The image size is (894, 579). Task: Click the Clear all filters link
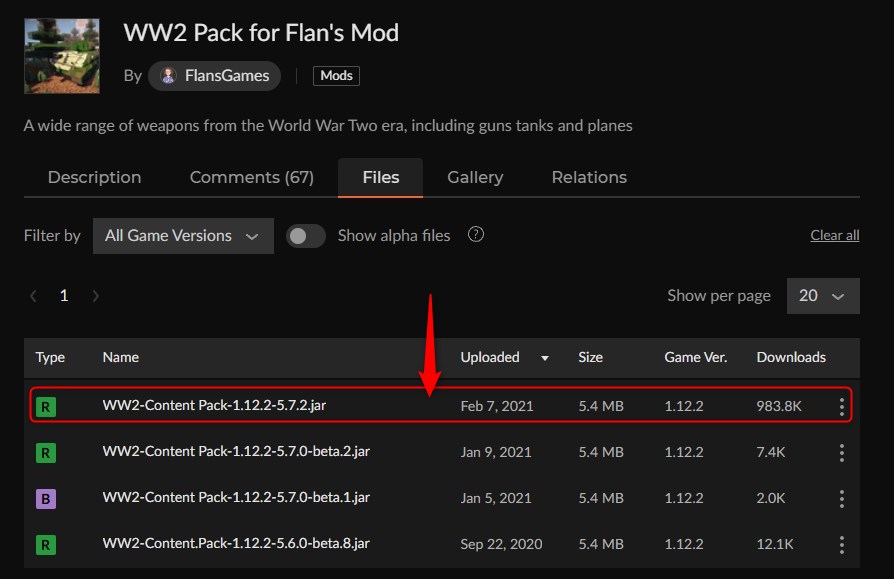pos(834,234)
